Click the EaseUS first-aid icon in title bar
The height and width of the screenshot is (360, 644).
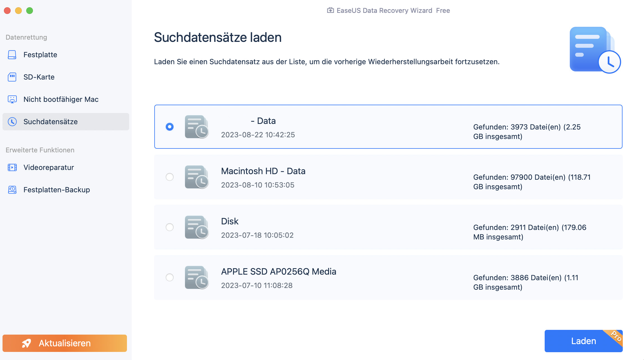click(x=330, y=10)
